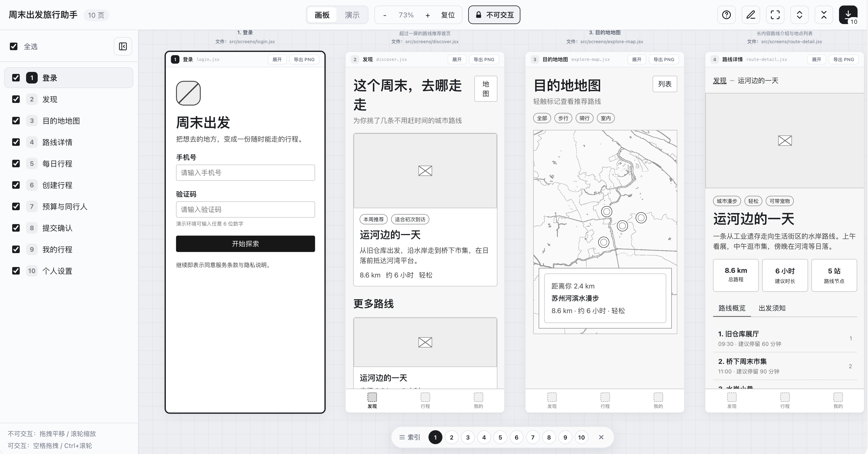The image size is (868, 454).
Task: Select 个人设置 in the page list
Action: [69, 271]
